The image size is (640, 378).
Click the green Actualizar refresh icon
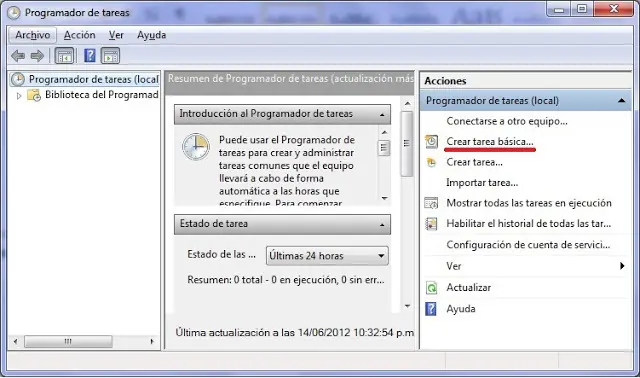pyautogui.click(x=431, y=288)
